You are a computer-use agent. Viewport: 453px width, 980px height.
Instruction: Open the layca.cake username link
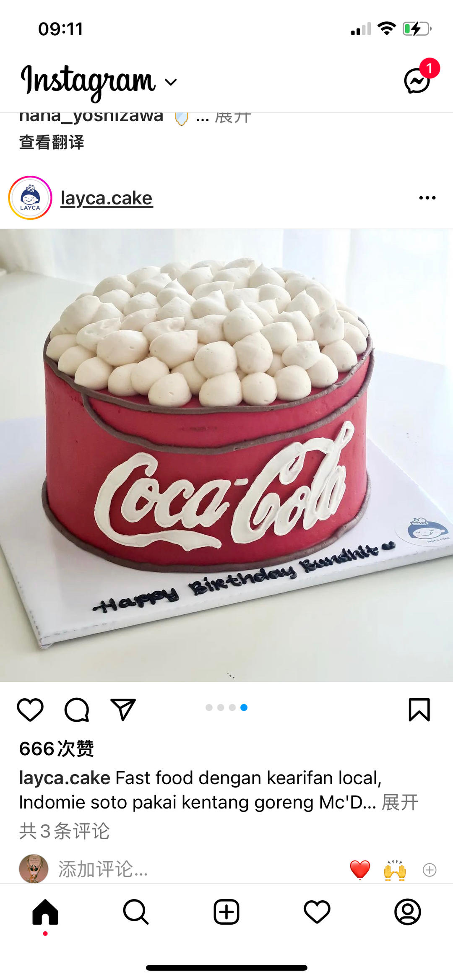coord(107,198)
